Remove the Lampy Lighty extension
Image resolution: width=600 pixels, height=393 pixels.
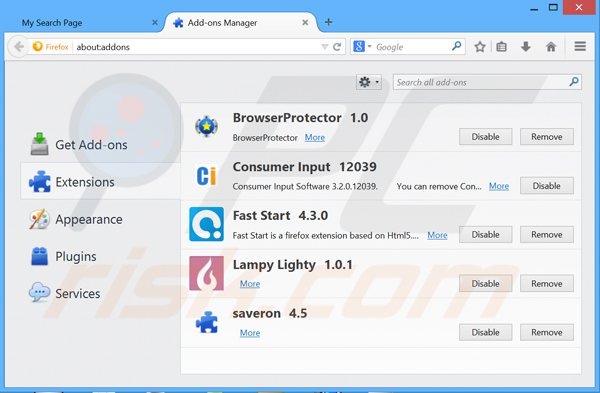pyautogui.click(x=547, y=284)
